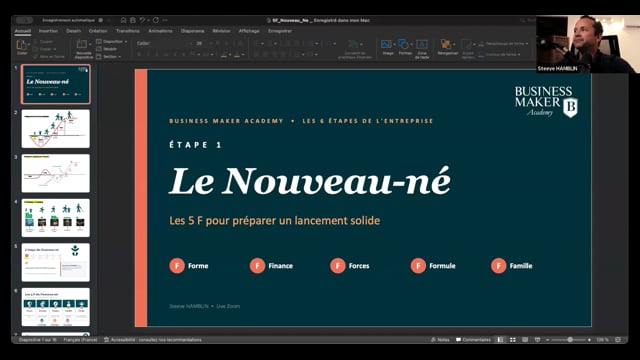Viewport: 640px width, 360px height.
Task: Switch to Slide Sorter view icon
Action: [513, 340]
